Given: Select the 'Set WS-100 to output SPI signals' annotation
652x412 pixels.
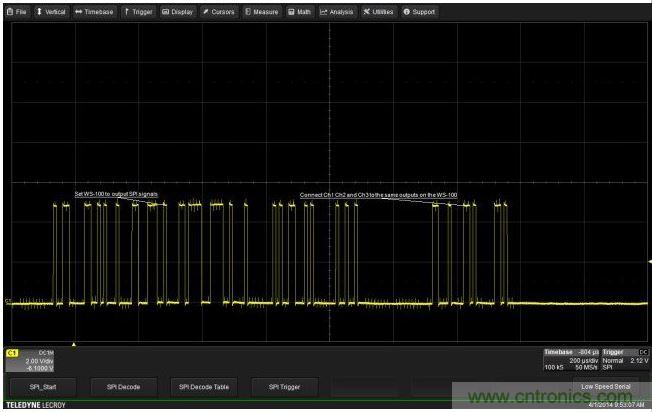Looking at the screenshot, I should pos(116,194).
